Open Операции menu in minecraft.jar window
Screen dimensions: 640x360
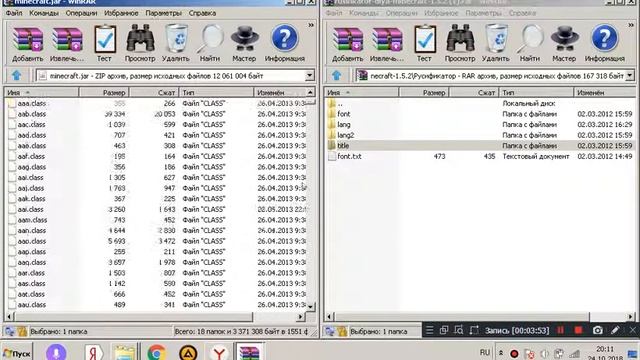pos(81,13)
